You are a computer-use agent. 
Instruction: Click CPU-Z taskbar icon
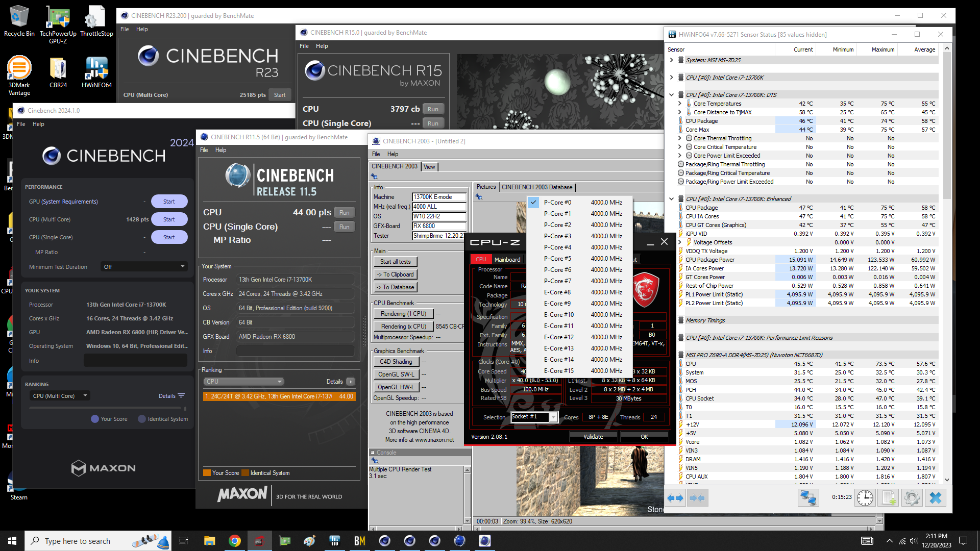click(x=259, y=541)
